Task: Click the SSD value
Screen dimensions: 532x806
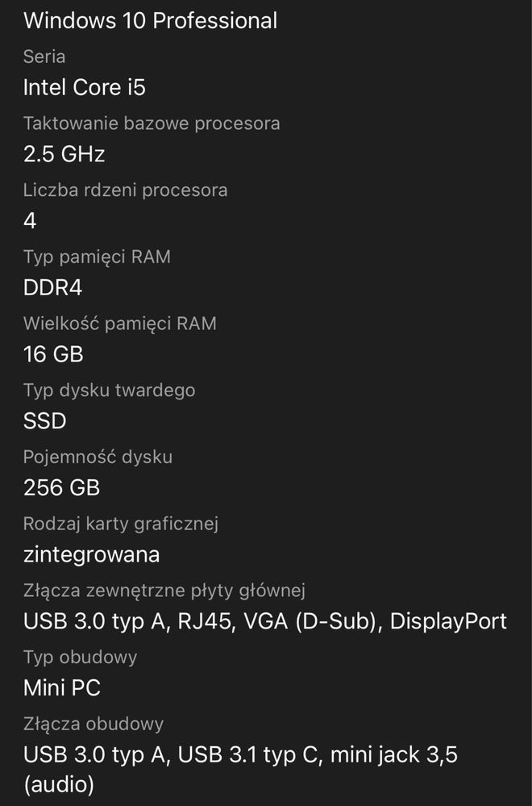Action: coord(44,421)
